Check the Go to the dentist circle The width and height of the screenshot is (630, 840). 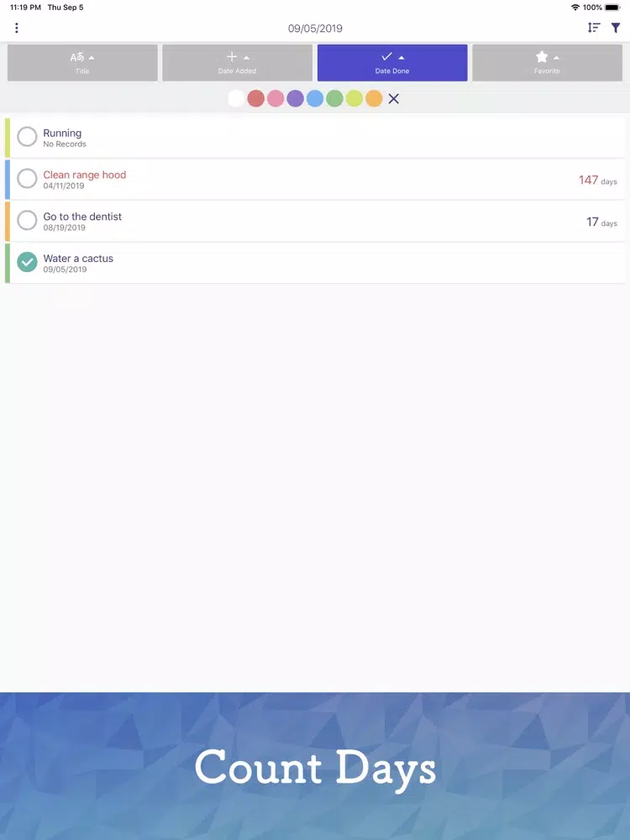tap(27, 220)
